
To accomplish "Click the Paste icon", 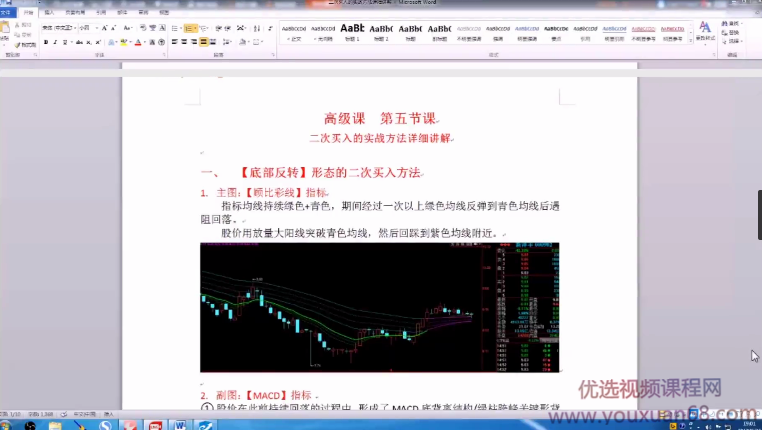I will click(x=5, y=27).
